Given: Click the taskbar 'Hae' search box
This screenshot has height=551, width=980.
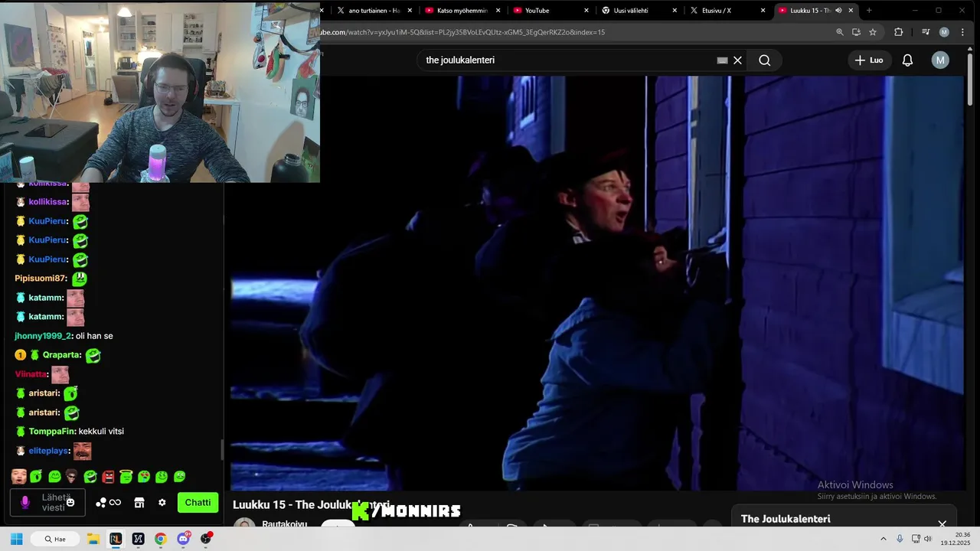Looking at the screenshot, I should point(56,539).
